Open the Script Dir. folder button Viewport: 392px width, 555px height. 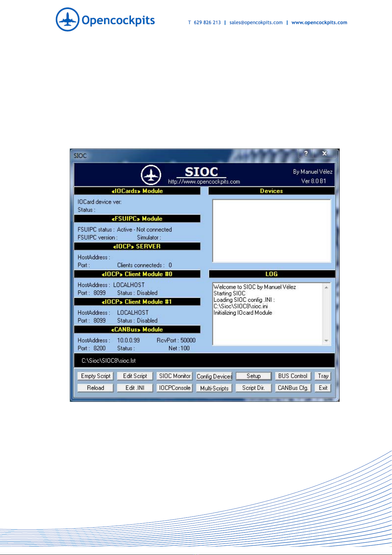click(254, 388)
